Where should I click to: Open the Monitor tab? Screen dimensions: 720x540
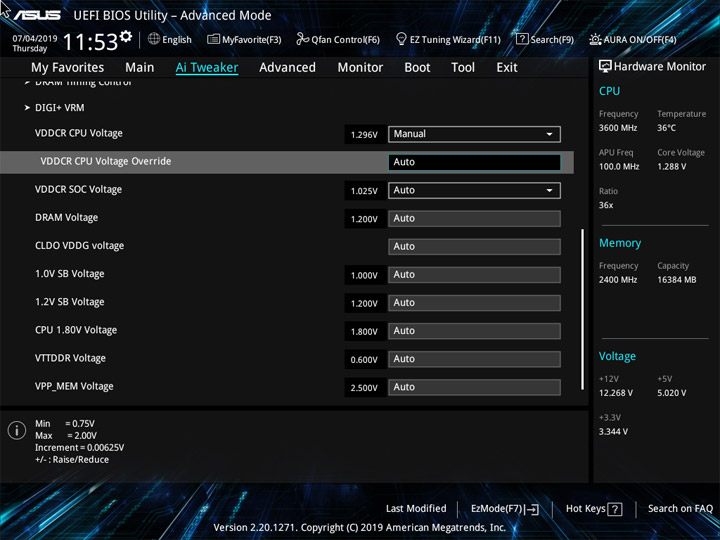(x=360, y=68)
